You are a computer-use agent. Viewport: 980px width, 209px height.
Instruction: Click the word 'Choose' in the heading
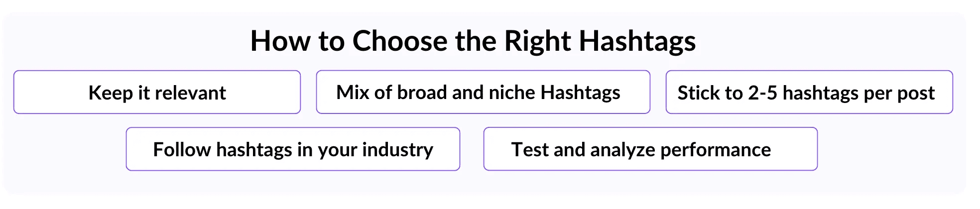[x=400, y=41]
